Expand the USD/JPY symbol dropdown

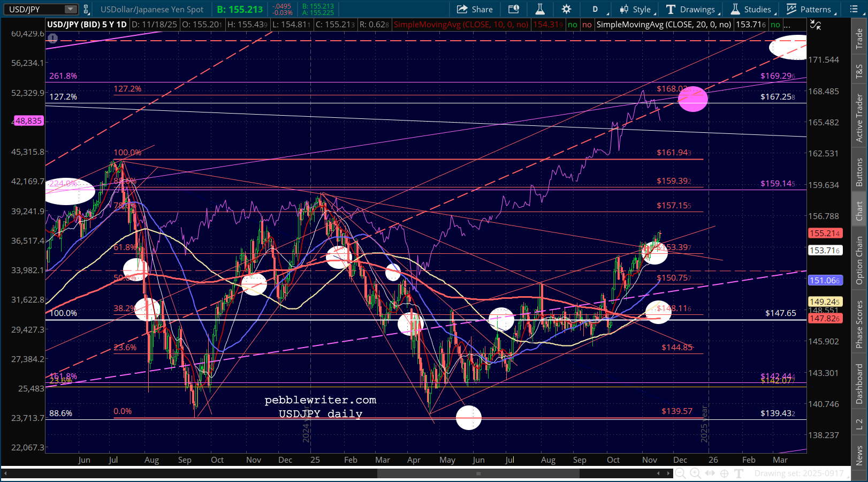[x=70, y=9]
